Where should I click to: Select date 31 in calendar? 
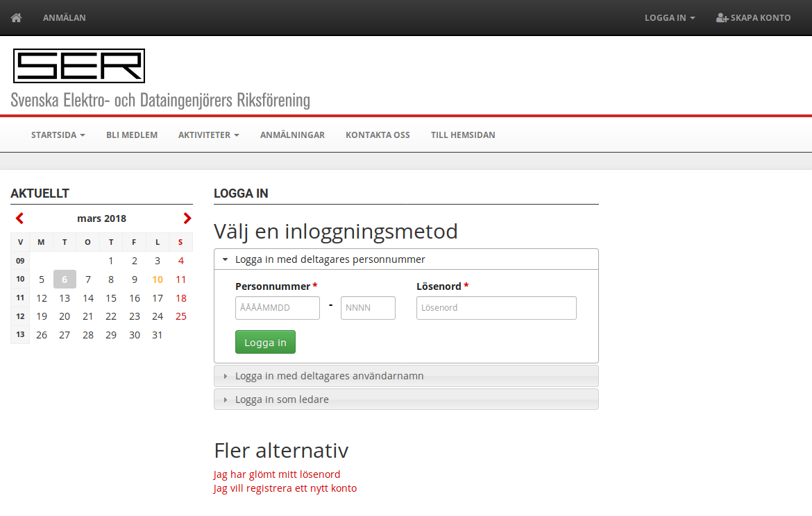click(158, 335)
